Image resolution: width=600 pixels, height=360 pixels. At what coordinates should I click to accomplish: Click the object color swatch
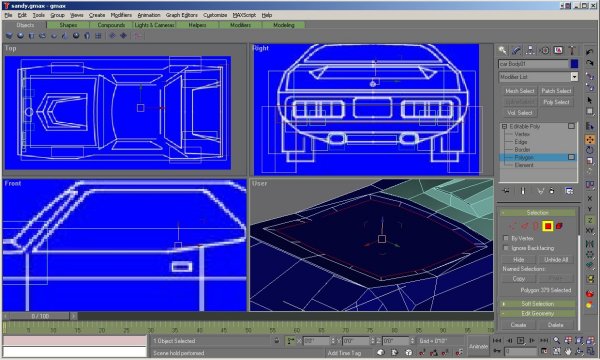[x=574, y=64]
